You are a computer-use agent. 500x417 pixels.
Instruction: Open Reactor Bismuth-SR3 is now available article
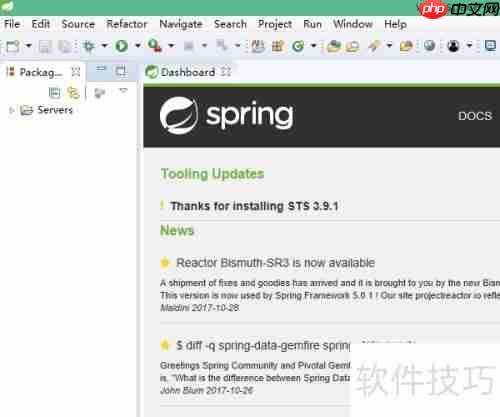coord(275,263)
